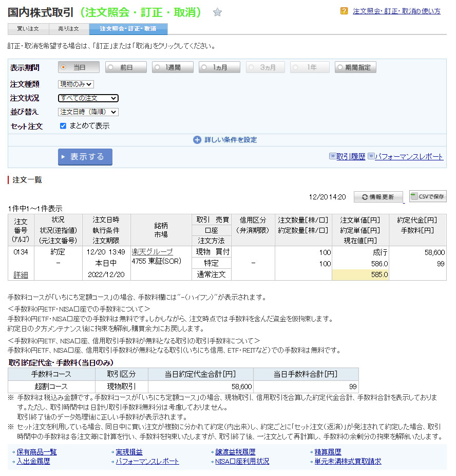Click the plus icon for 詳しい条件を設定

(x=197, y=140)
